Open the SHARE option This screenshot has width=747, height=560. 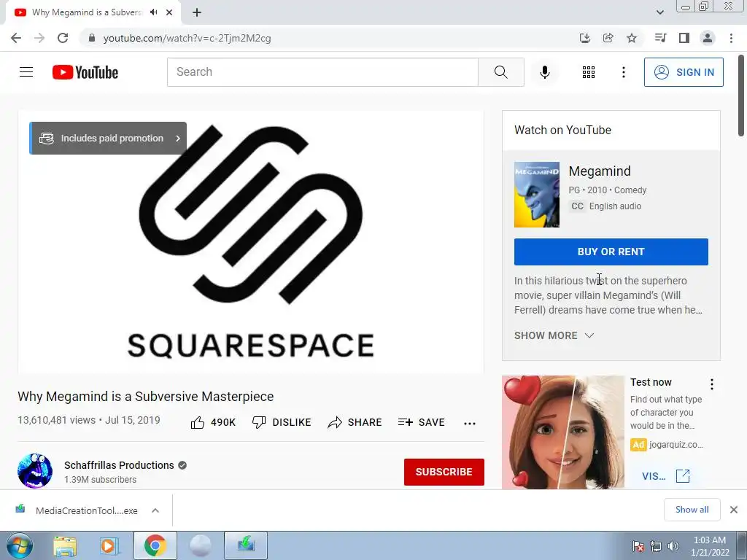tap(355, 422)
